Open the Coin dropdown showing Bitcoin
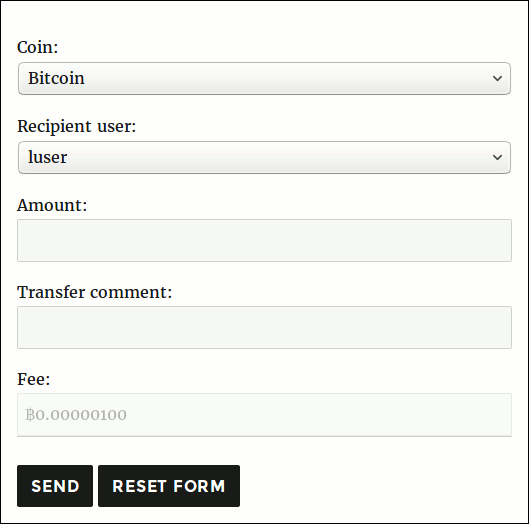The image size is (529, 524). click(x=264, y=78)
